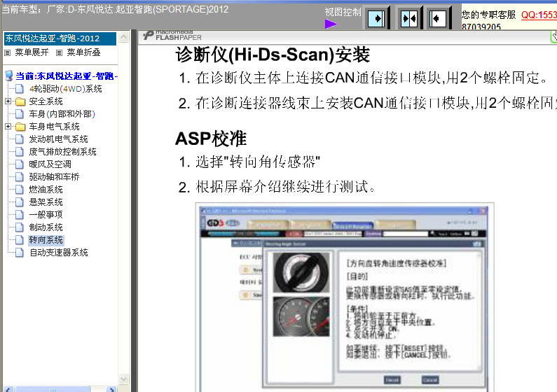Click the page icon for 转向系统
Screen dimensions: 557x392
tap(20, 240)
